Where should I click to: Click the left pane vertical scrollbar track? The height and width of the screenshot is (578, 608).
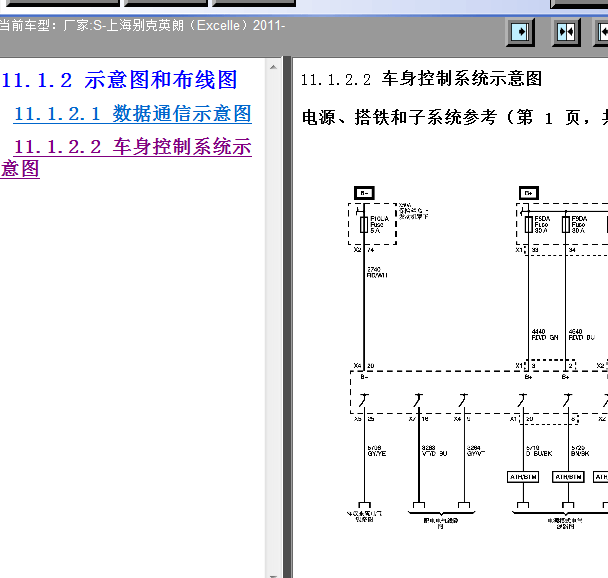pyautogui.click(x=273, y=322)
